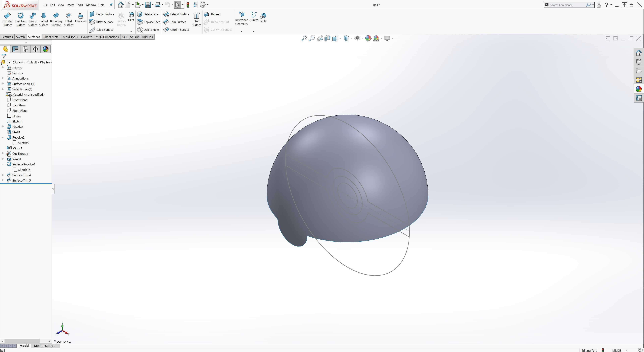Select the Extruded Surface tool
This screenshot has width=644, height=352.
pos(7,19)
